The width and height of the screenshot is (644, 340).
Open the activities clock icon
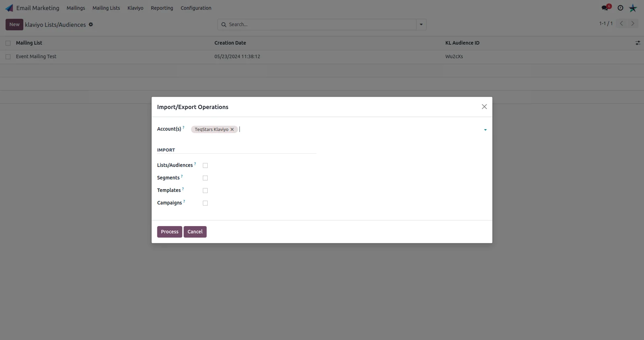pyautogui.click(x=620, y=8)
